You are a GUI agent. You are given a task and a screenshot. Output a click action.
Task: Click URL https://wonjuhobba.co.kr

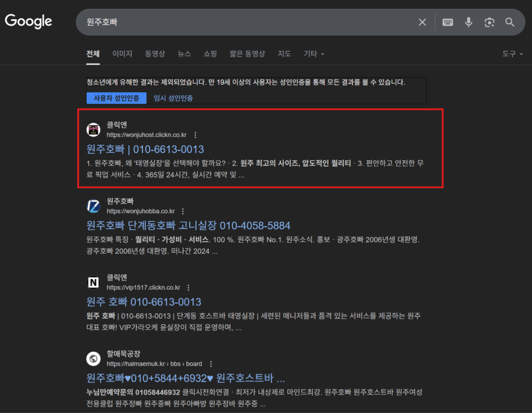(141, 211)
